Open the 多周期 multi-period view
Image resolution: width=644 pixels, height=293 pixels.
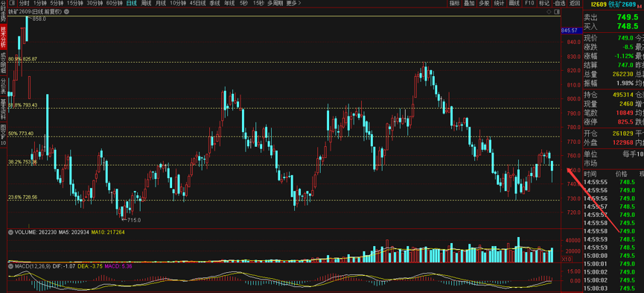275,3
